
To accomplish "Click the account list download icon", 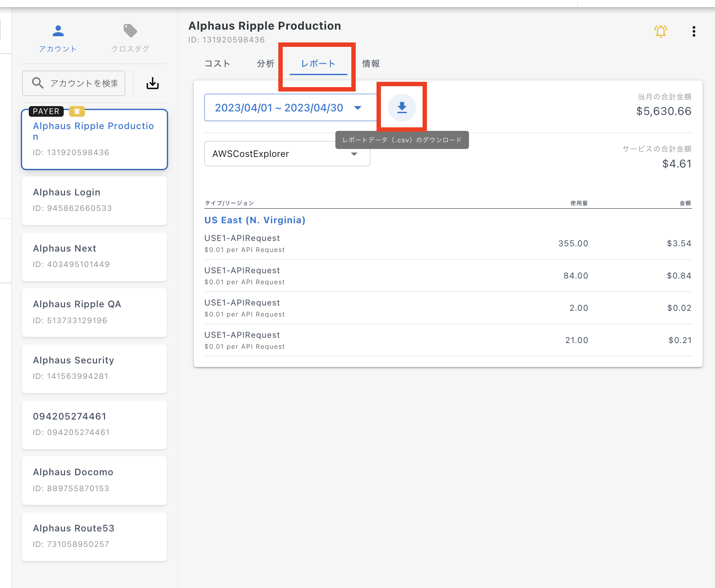I will (x=153, y=83).
